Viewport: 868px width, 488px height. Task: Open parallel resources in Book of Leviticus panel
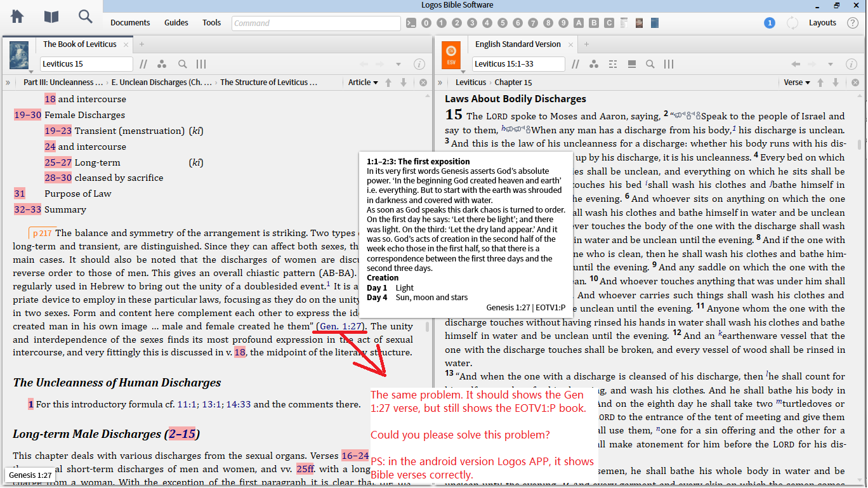144,64
